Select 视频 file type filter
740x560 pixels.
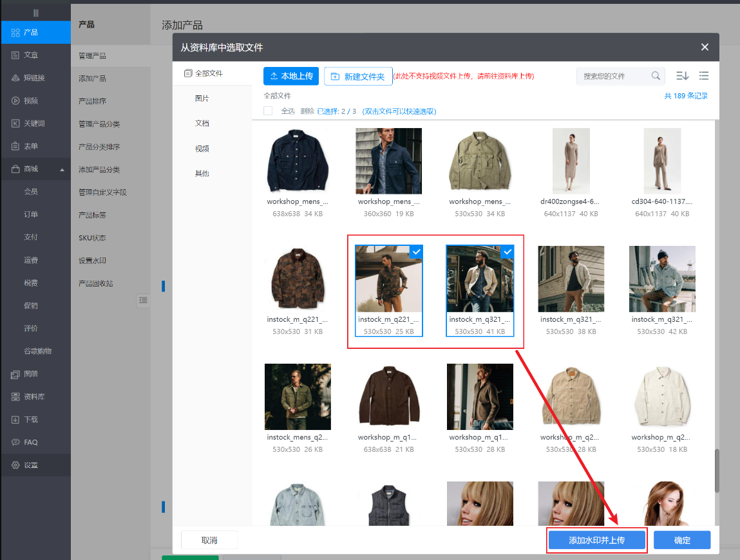coord(202,149)
